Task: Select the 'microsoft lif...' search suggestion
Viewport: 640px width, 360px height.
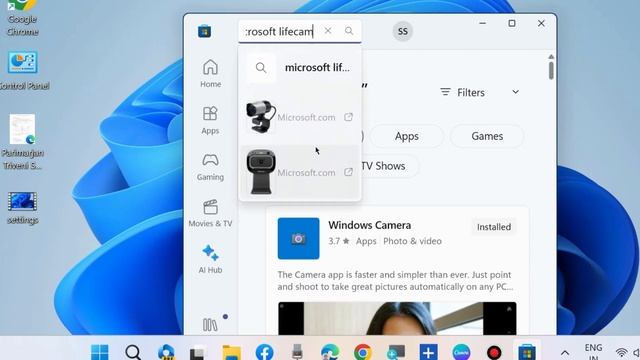Action: pos(300,67)
